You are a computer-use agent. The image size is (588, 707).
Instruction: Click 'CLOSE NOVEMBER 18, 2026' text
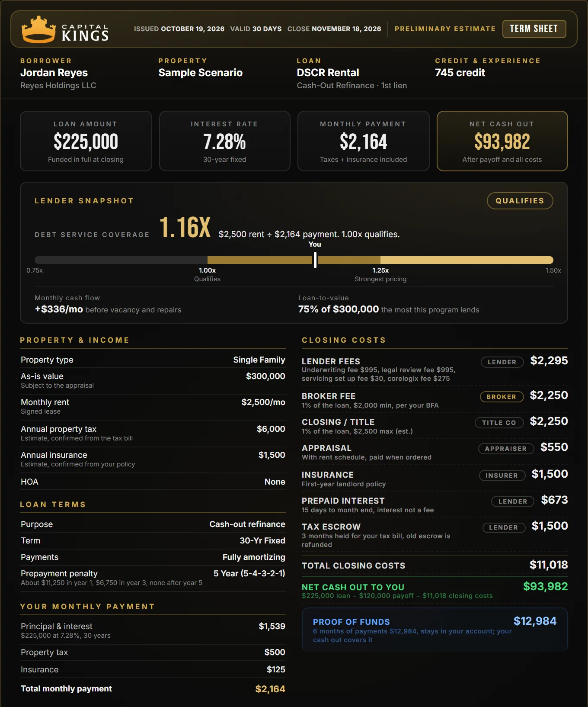(x=334, y=29)
